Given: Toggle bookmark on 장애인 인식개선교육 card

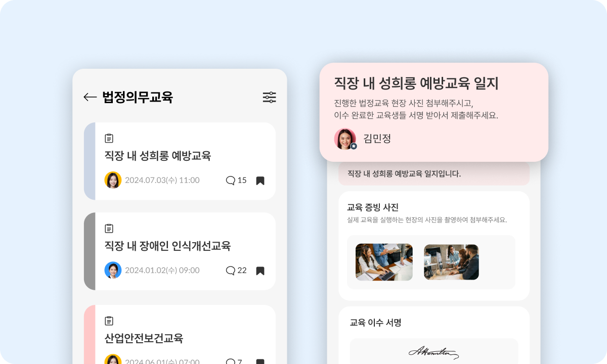Looking at the screenshot, I should pyautogui.click(x=260, y=271).
